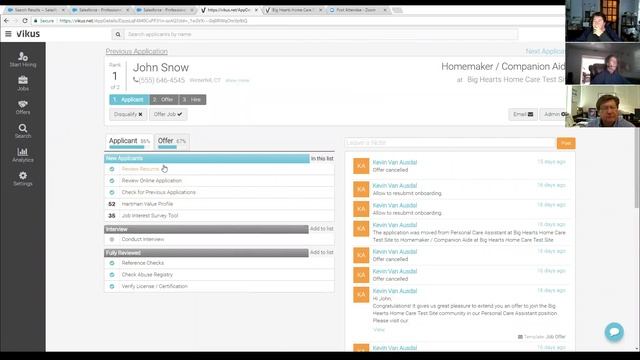This screenshot has height=360, width=640.
Task: Click the Vikus logo
Action: click(x=28, y=34)
